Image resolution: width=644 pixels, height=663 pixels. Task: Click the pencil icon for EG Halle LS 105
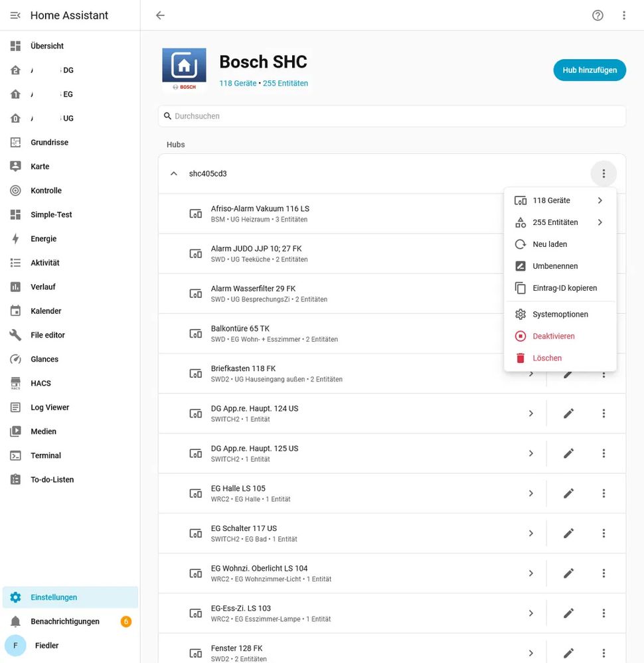[568, 494]
